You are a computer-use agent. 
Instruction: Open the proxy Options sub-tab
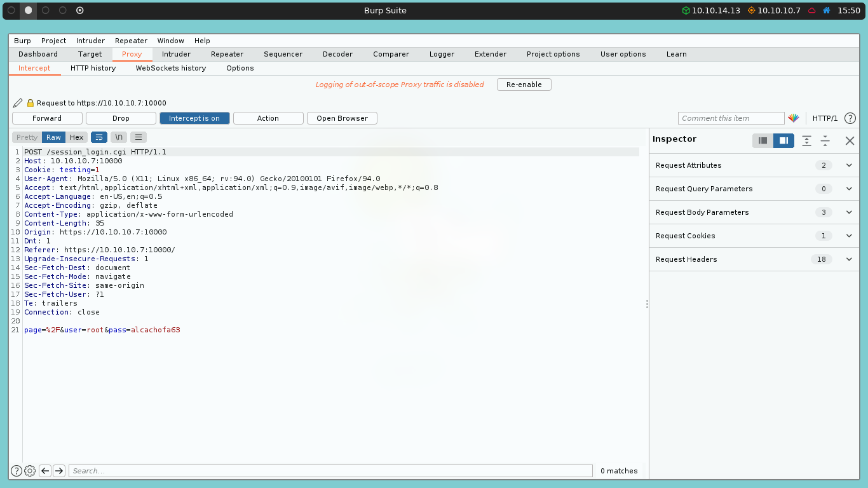click(240, 68)
